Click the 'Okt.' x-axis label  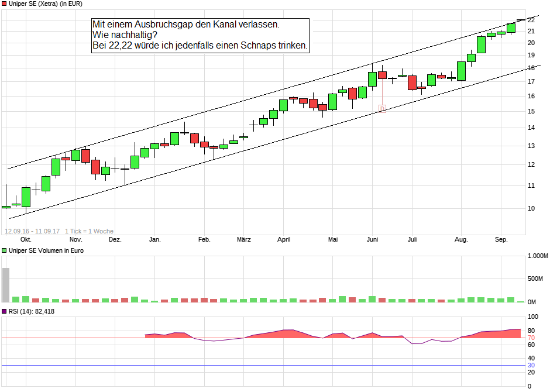coord(26,239)
